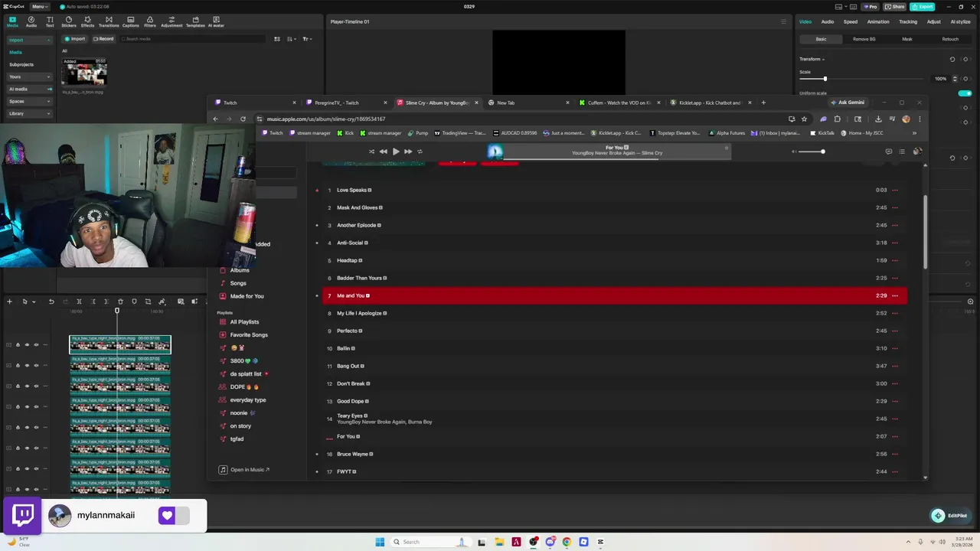The image size is (980, 551).
Task: Open the Filters panel in CapCut
Action: coord(150,22)
